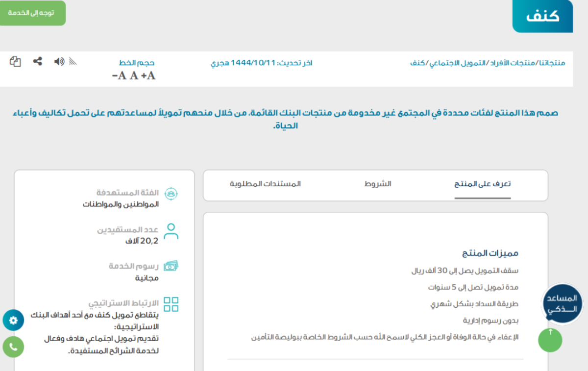This screenshot has height=371, width=588.
Task: Click the الفئة المستهدفة target group icon
Action: pos(171,193)
